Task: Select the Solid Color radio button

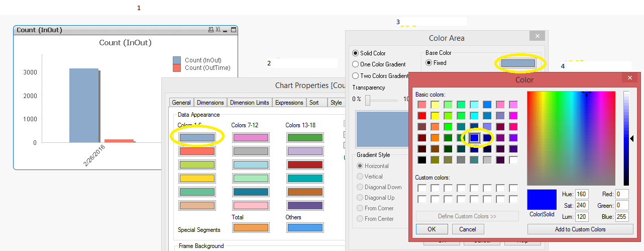Action: pyautogui.click(x=356, y=53)
